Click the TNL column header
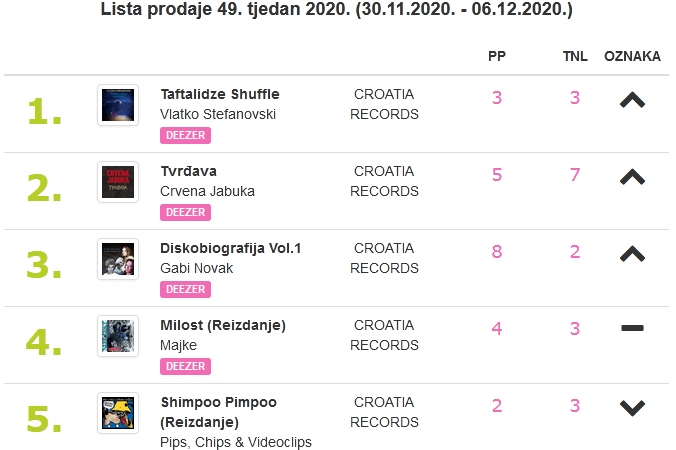 pos(575,56)
